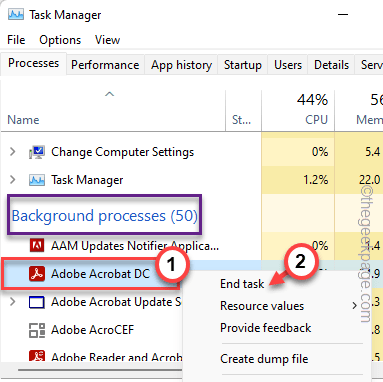Minimize the Task Manager window
This screenshot has height=382, width=383.
pyautogui.click(x=343, y=15)
